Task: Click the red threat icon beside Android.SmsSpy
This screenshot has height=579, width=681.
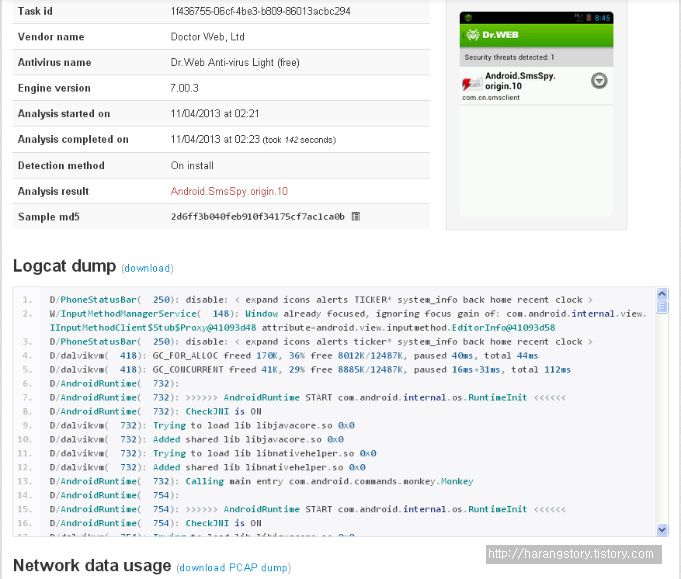Action: pyautogui.click(x=471, y=83)
